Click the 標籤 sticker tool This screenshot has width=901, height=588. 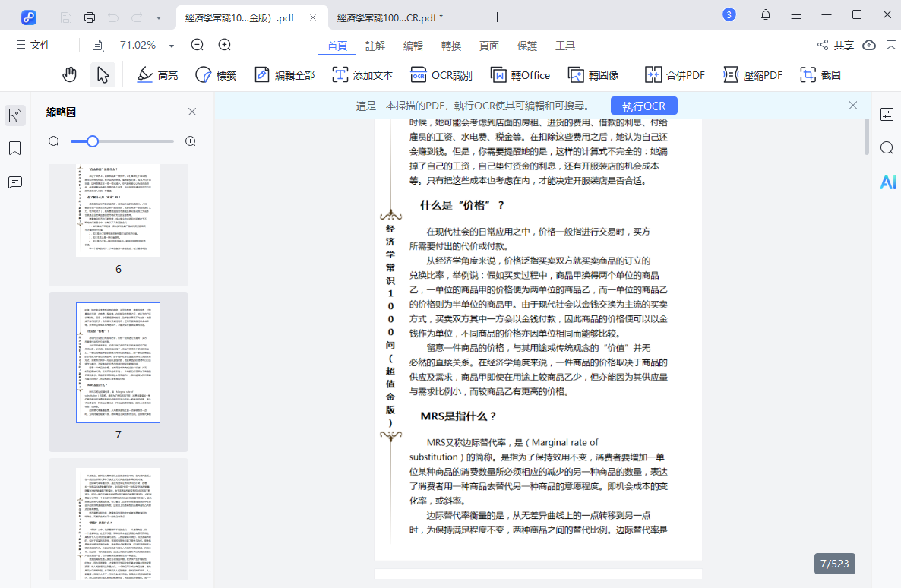click(216, 74)
